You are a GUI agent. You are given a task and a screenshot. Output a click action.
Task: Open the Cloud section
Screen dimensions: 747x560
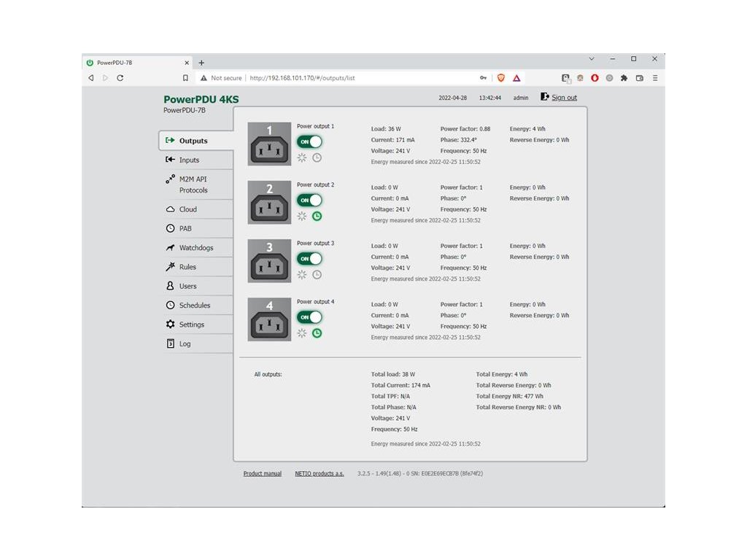click(196, 209)
